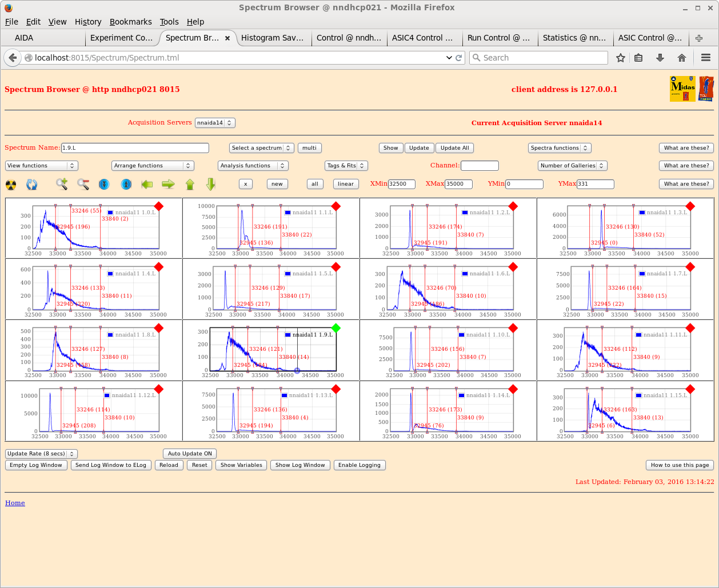Click the zoom out magnifier icon

click(83, 184)
